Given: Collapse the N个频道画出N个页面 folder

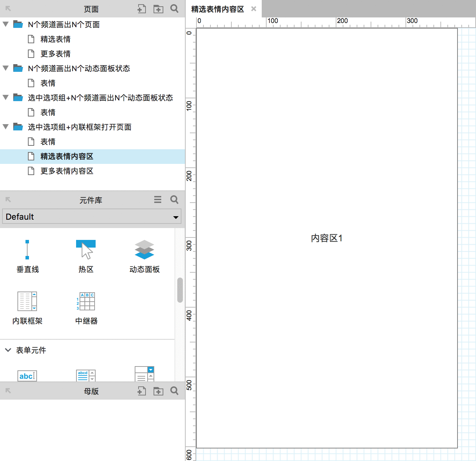Looking at the screenshot, I should pyautogui.click(x=6, y=24).
